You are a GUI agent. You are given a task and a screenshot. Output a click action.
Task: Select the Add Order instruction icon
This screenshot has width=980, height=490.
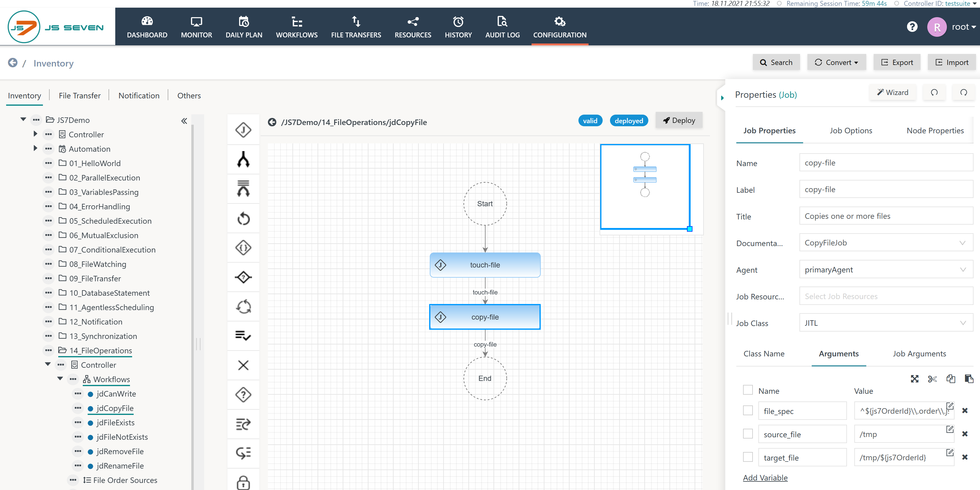point(243,424)
